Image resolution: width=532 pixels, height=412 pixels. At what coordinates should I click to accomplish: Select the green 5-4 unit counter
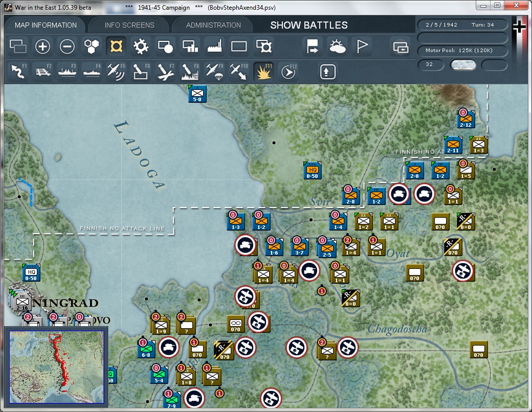(x=159, y=374)
